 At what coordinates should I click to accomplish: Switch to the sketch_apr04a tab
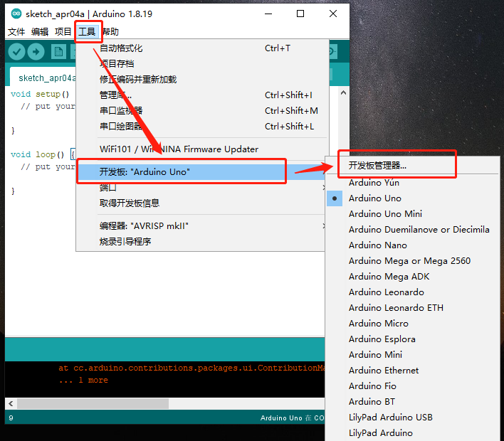pos(46,78)
